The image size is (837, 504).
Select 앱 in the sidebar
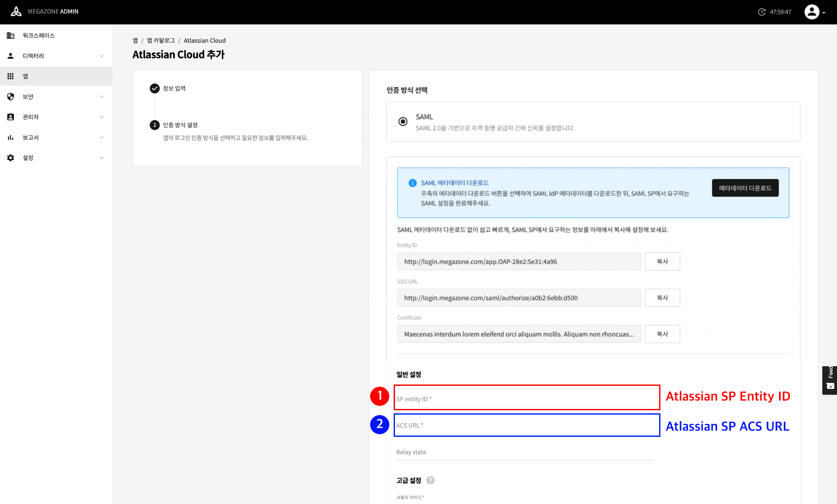point(56,76)
